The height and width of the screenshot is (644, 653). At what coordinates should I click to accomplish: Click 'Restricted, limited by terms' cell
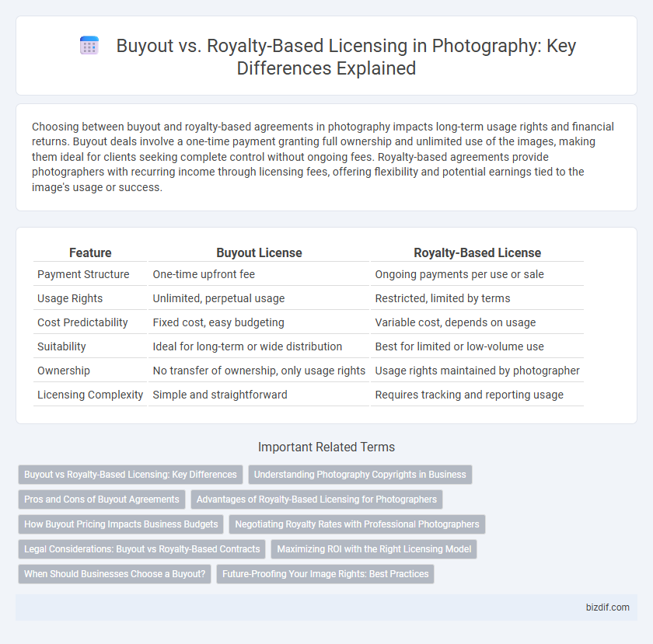[477, 298]
